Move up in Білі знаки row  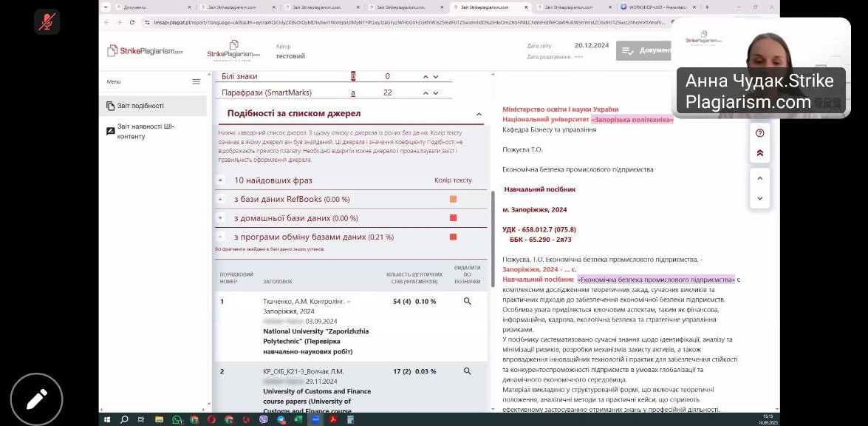426,76
